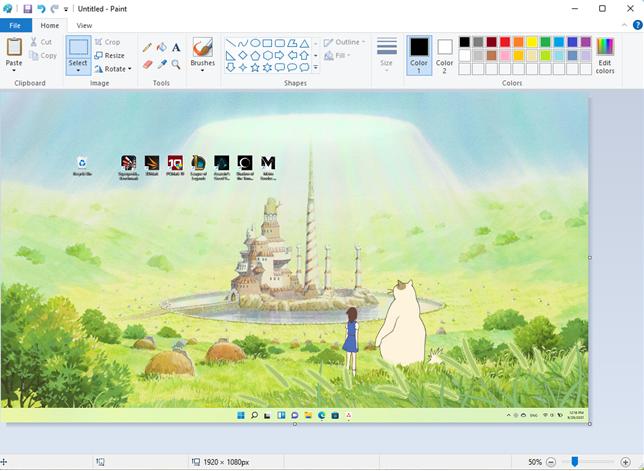Click the Paste clipboard icon
The height and width of the screenshot is (471, 644).
[x=14, y=47]
